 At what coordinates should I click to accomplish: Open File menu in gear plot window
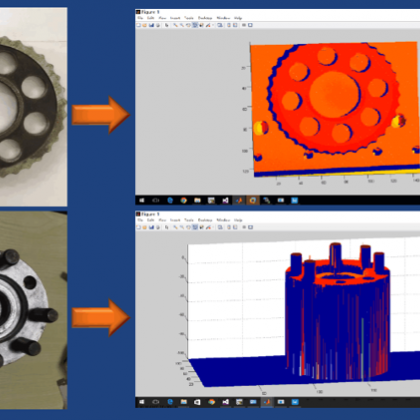point(140,18)
